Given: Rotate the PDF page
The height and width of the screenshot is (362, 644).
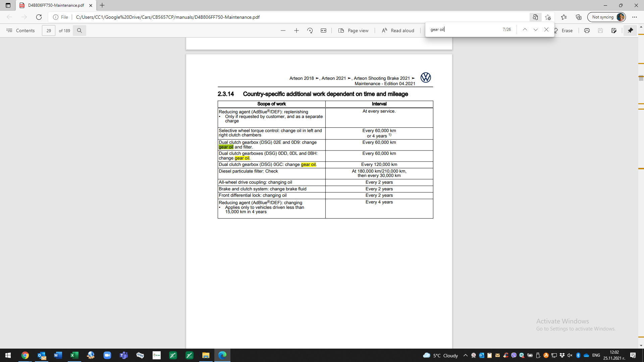Looking at the screenshot, I should [x=310, y=31].
